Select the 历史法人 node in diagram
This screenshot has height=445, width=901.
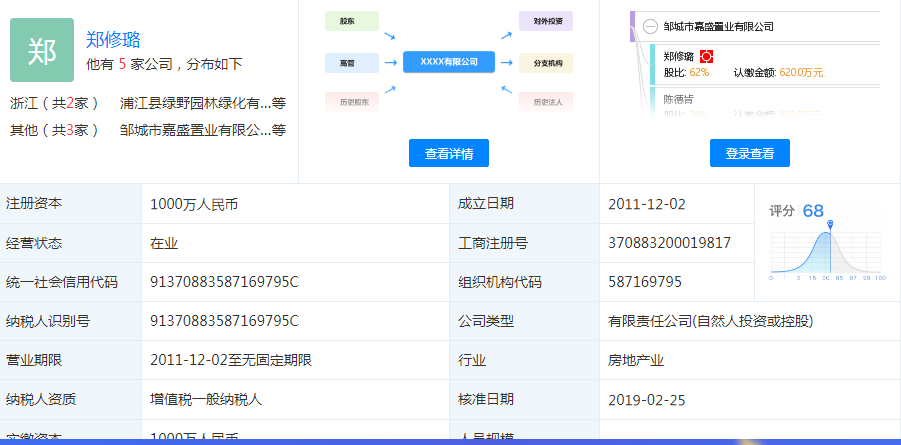(546, 101)
